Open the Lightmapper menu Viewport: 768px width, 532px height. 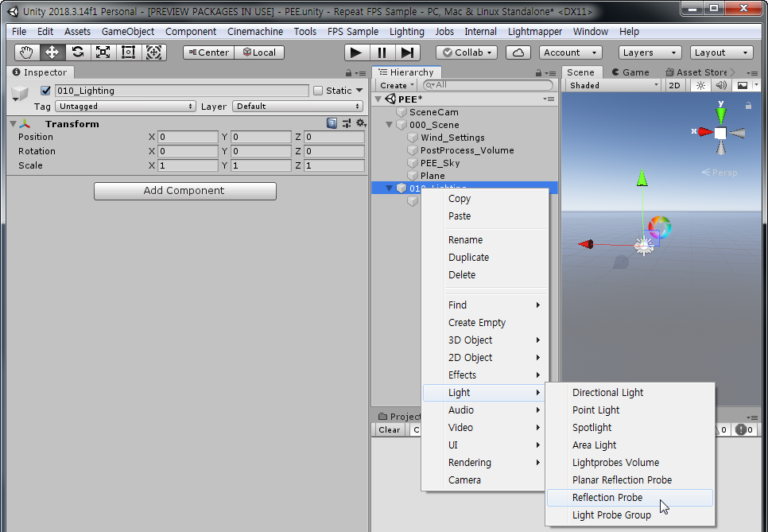point(535,32)
